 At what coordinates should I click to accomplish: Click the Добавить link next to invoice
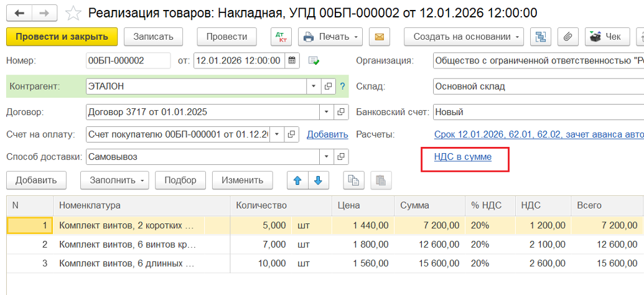[x=327, y=134]
